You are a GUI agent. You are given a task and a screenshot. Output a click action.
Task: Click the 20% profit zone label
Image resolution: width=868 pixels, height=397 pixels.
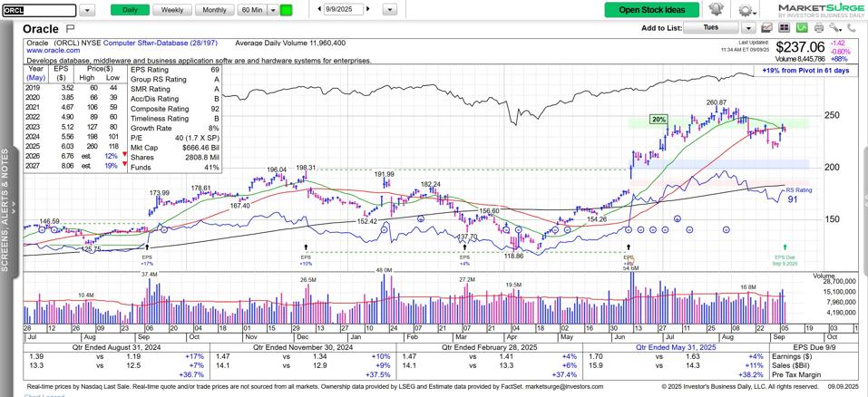tap(658, 119)
